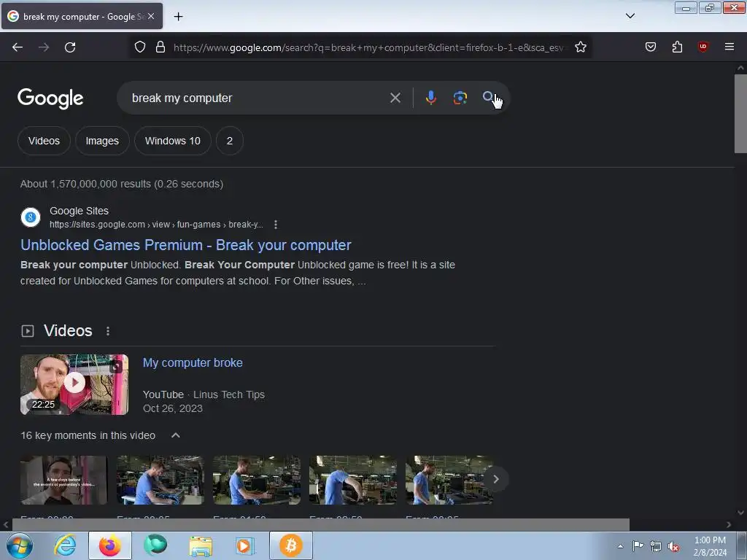Close the 'break my computer' tab
This screenshot has width=747, height=560.
point(151,16)
